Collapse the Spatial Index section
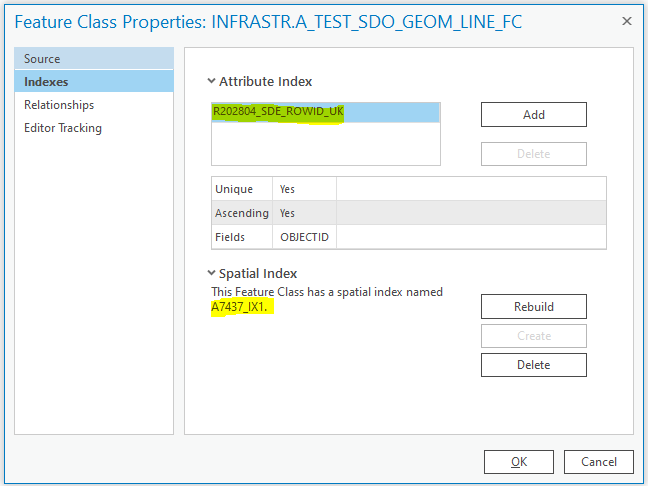Viewport: 648px width, 486px height. pyautogui.click(x=212, y=273)
